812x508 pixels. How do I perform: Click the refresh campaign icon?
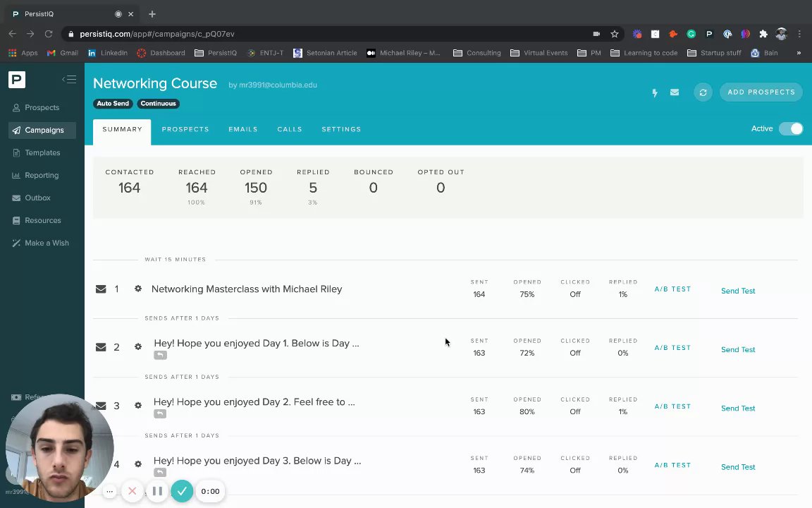coord(703,92)
